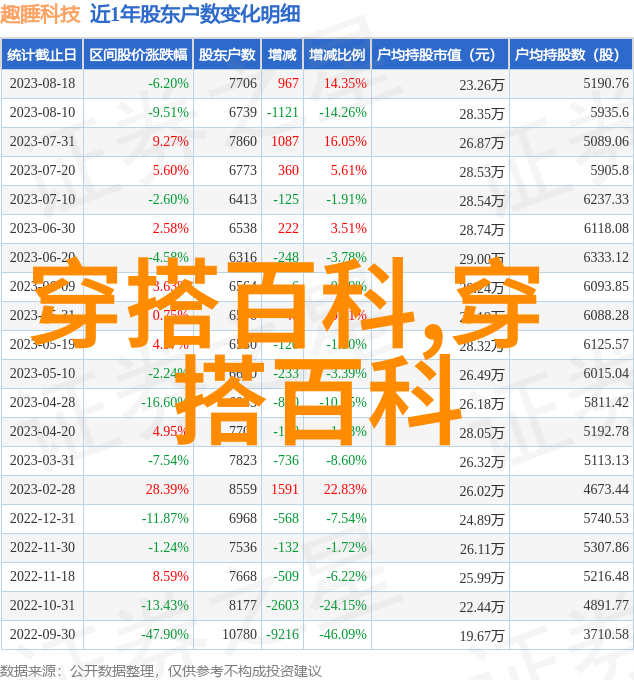634x680 pixels.
Task: Select the 户均持股市值（元） column header
Action: 438,55
